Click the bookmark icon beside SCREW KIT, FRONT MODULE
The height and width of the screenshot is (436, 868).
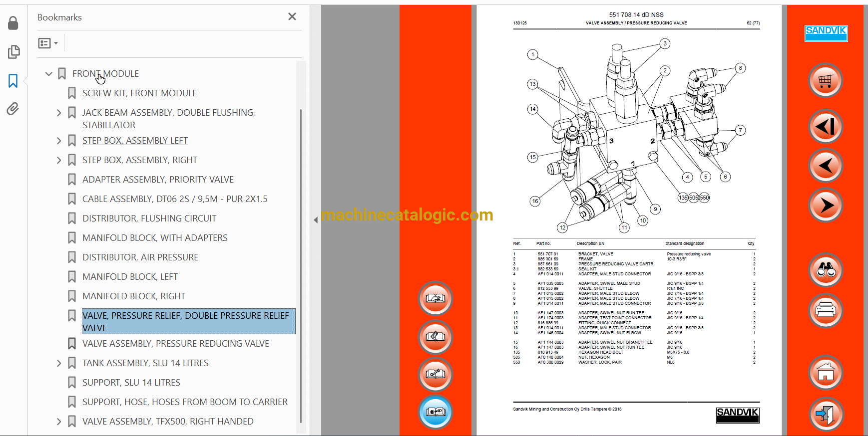(72, 93)
